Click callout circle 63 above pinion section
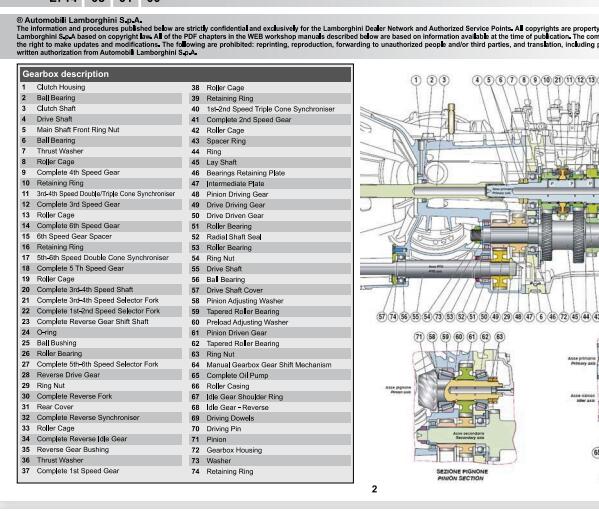The height and width of the screenshot is (511, 599). click(x=499, y=337)
